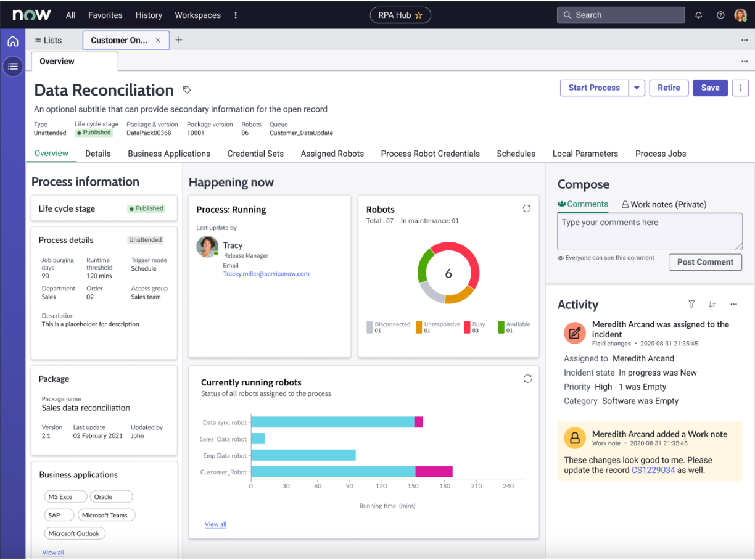Refresh the Currently running robots chart
Image resolution: width=755 pixels, height=560 pixels.
tap(527, 379)
